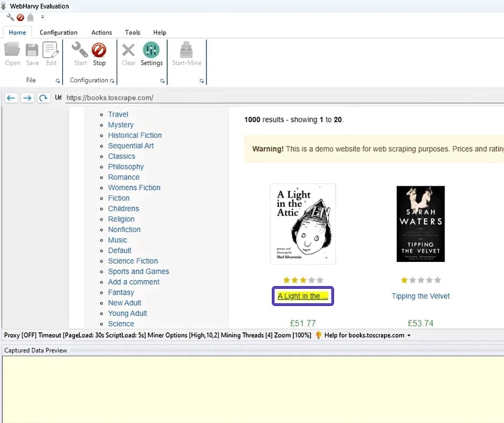Click the Clear X icon in ribbon

click(129, 51)
